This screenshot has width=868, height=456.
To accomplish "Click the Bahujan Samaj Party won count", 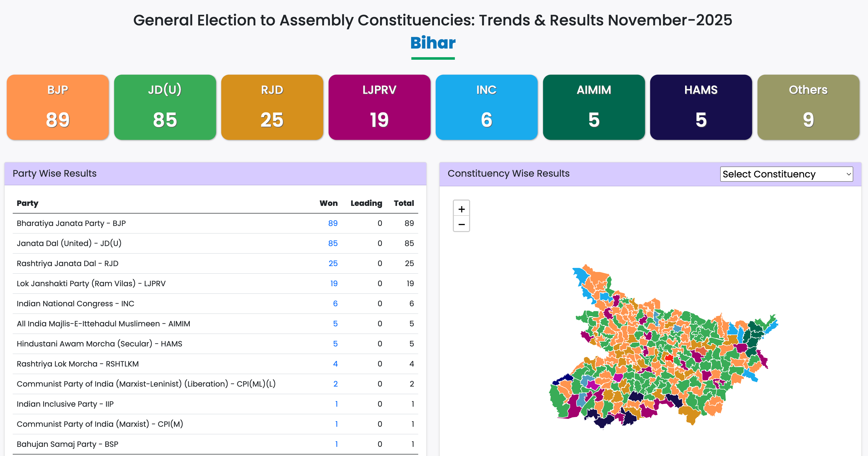I will [336, 444].
